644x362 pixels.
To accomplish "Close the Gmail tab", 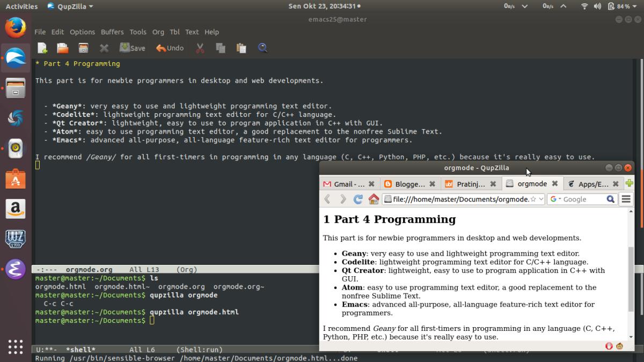I will [371, 184].
